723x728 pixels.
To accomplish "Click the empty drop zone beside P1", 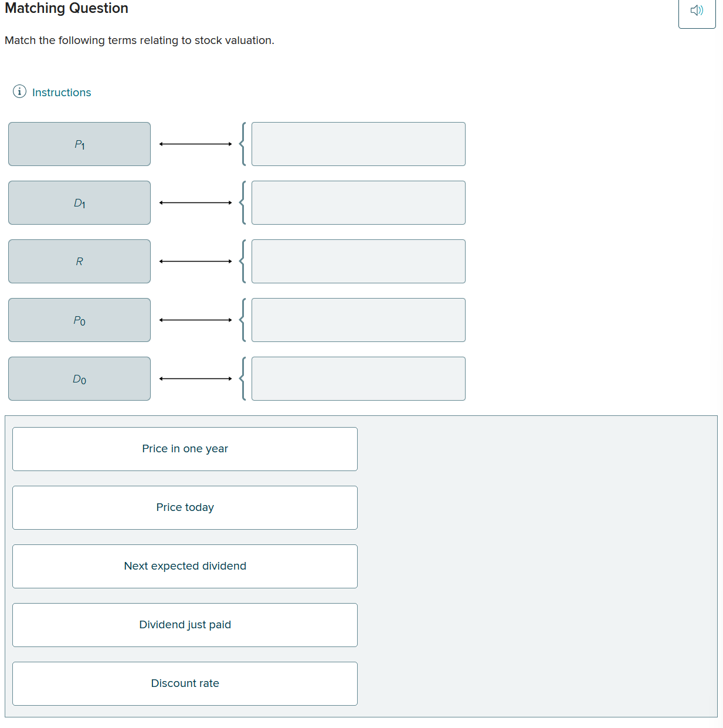I will coord(358,144).
